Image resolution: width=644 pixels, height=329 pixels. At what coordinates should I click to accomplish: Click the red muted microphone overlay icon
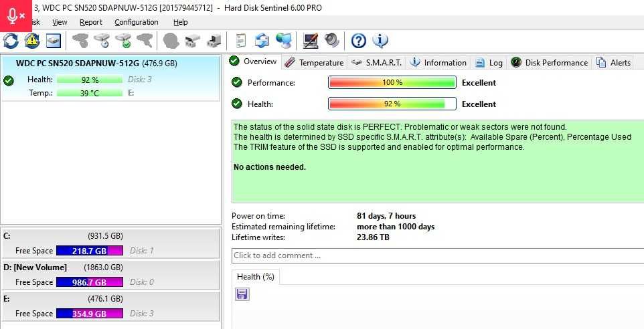16,15
